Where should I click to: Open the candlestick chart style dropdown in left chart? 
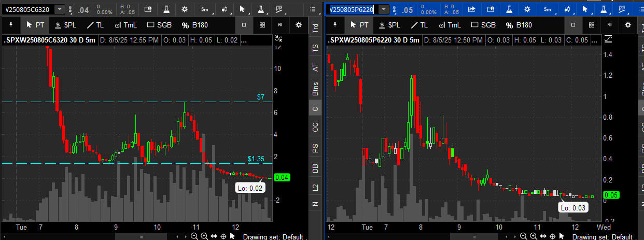(225, 9)
